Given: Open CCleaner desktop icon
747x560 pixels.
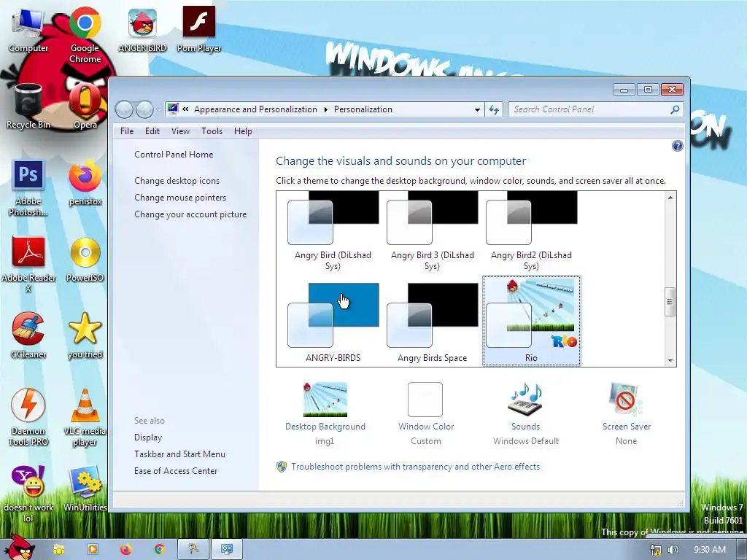Looking at the screenshot, I should [28, 336].
